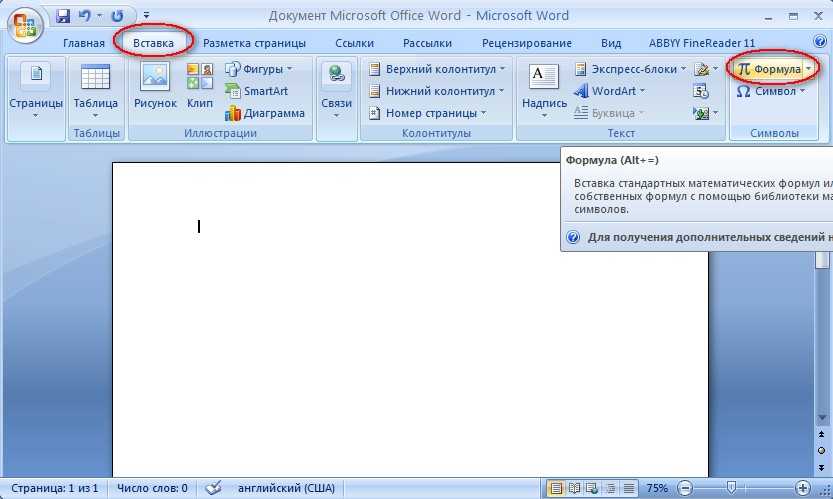The height and width of the screenshot is (499, 833).
Task: Open Select Browse Object circle button
Action: (821, 451)
